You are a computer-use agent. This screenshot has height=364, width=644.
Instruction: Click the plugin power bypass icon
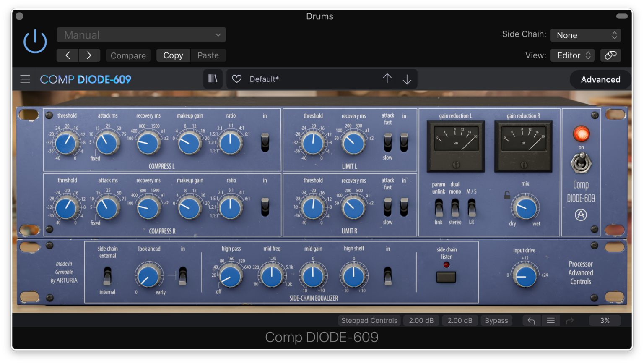(35, 42)
